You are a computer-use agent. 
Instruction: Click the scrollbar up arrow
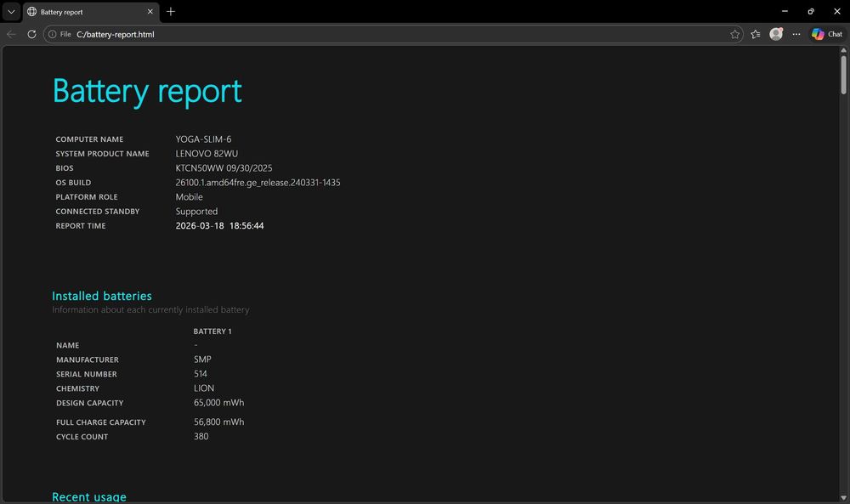click(843, 50)
